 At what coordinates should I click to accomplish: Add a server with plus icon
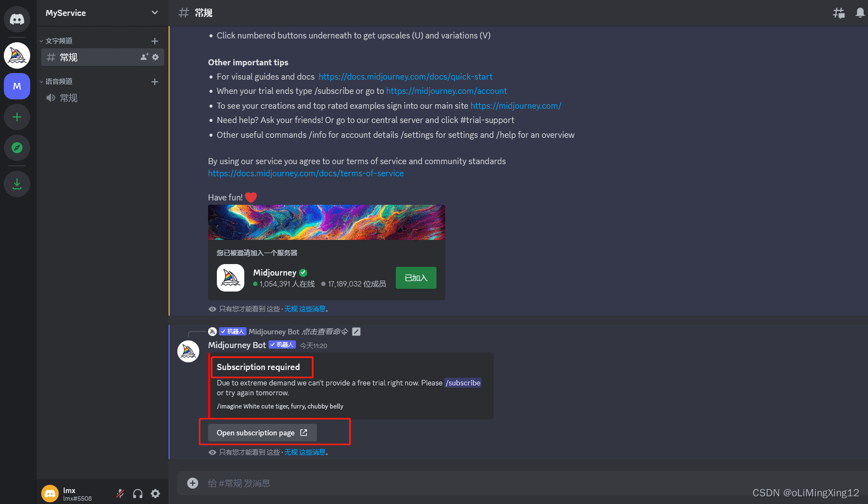click(x=17, y=117)
